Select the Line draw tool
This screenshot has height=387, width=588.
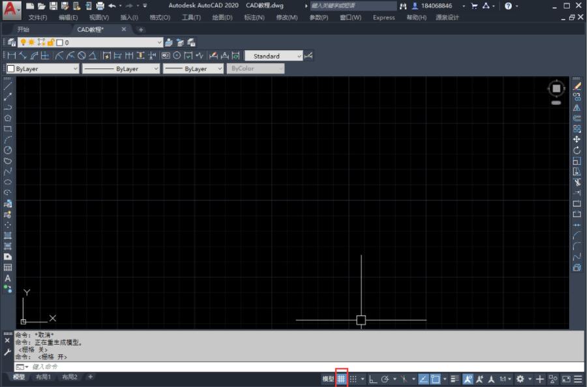pos(8,86)
